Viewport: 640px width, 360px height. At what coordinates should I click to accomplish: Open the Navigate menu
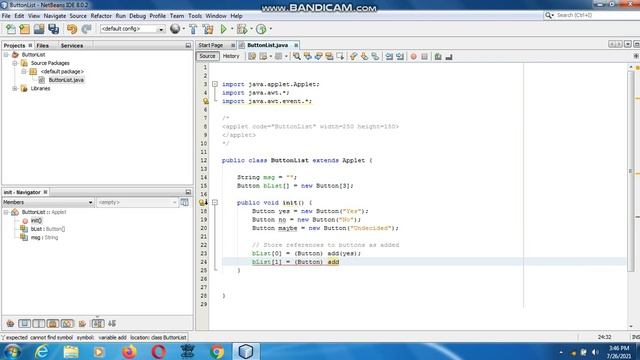[x=55, y=16]
